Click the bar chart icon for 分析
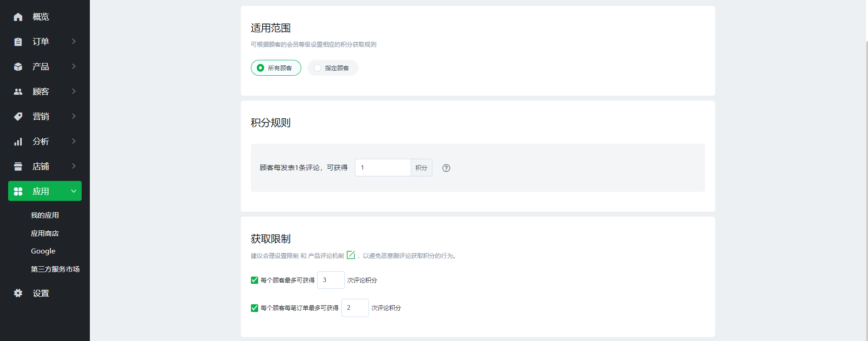 (x=18, y=141)
